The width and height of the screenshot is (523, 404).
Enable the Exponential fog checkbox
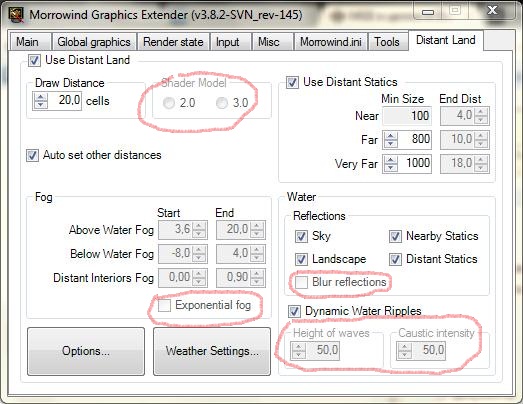click(164, 305)
